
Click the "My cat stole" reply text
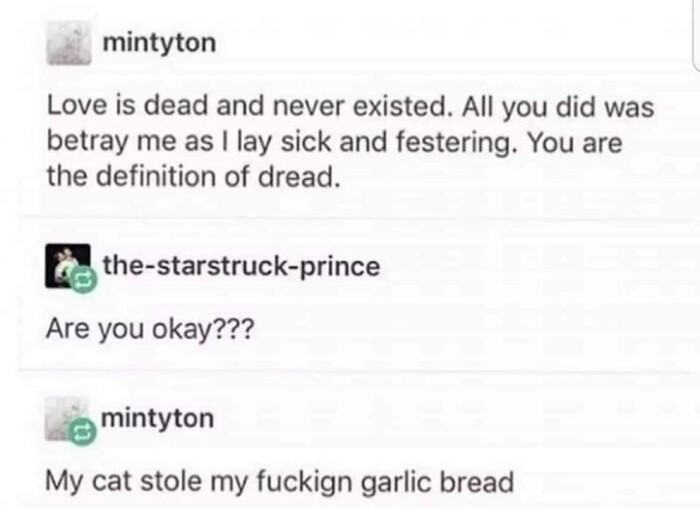coord(279,482)
